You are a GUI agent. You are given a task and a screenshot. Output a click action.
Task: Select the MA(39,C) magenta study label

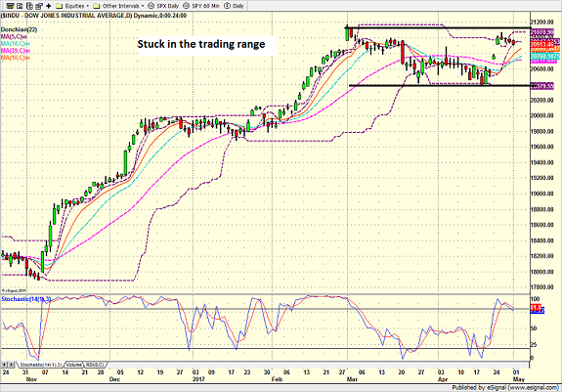(x=16, y=51)
